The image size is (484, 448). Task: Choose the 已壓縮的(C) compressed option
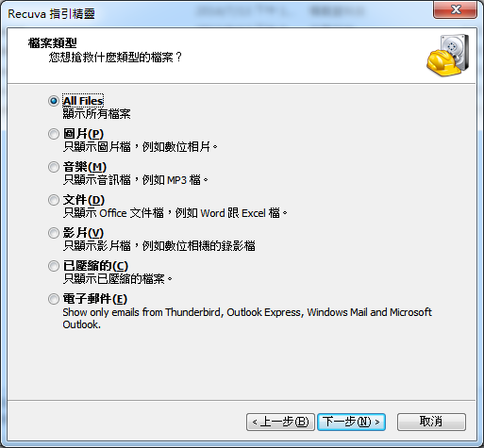(54, 266)
